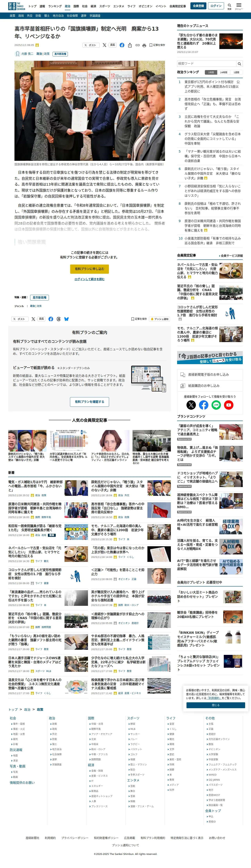Follow Sankei on Facebook in the sidebar
The image size is (251, 868).
[x=203, y=405]
